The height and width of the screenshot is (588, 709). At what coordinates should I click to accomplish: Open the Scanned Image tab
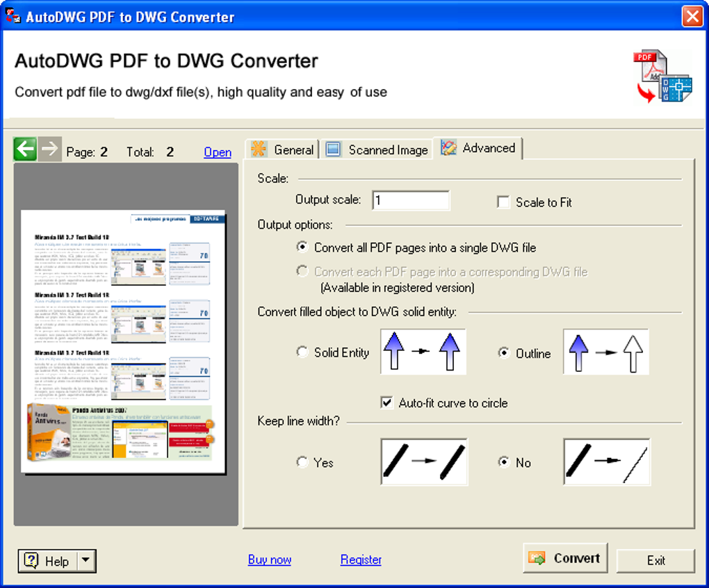[x=377, y=149]
